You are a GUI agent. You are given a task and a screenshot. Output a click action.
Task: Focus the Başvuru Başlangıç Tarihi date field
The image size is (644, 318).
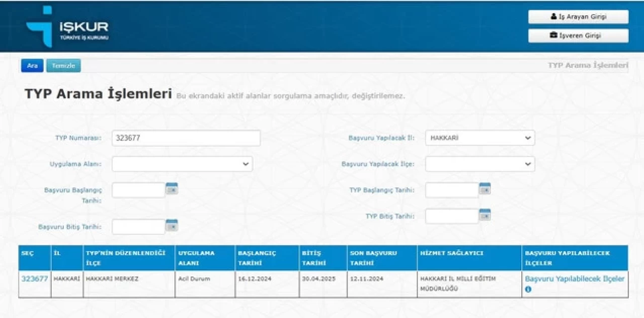click(138, 190)
